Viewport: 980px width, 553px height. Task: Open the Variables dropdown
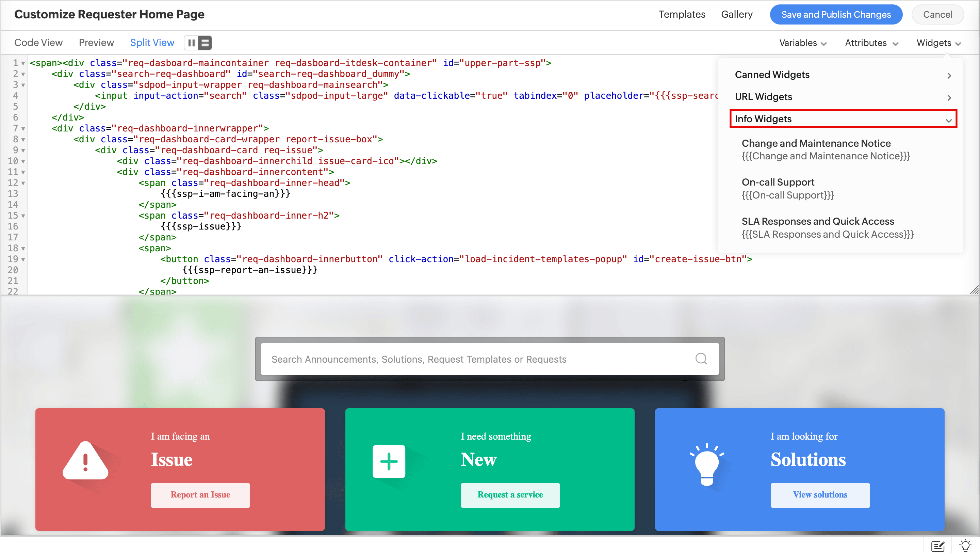[x=803, y=43]
